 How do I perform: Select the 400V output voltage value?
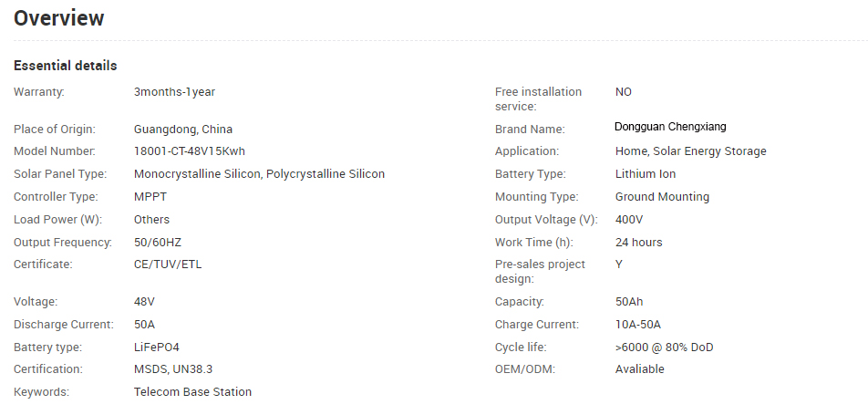pyautogui.click(x=629, y=220)
